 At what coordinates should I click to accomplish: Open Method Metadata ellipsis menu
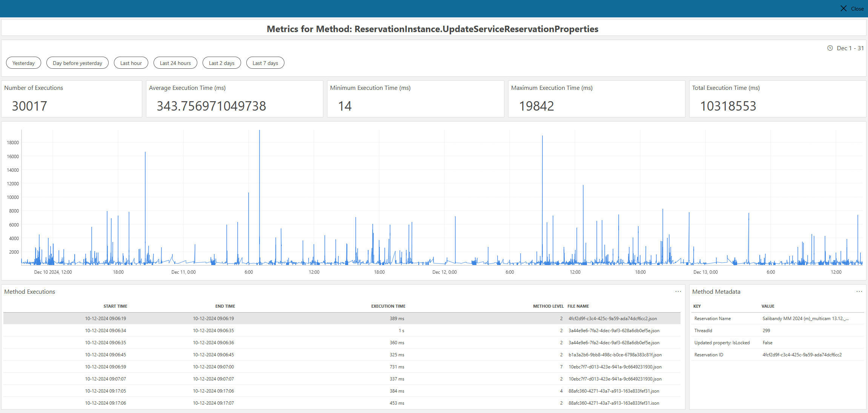[x=859, y=291]
